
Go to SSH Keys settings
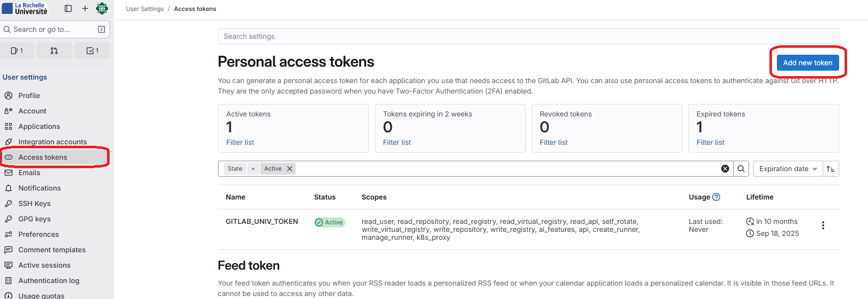[34, 203]
